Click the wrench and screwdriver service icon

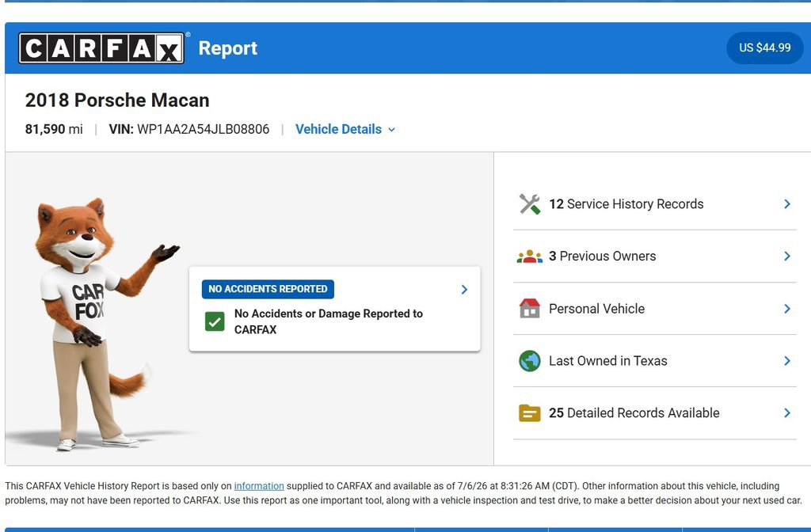530,204
